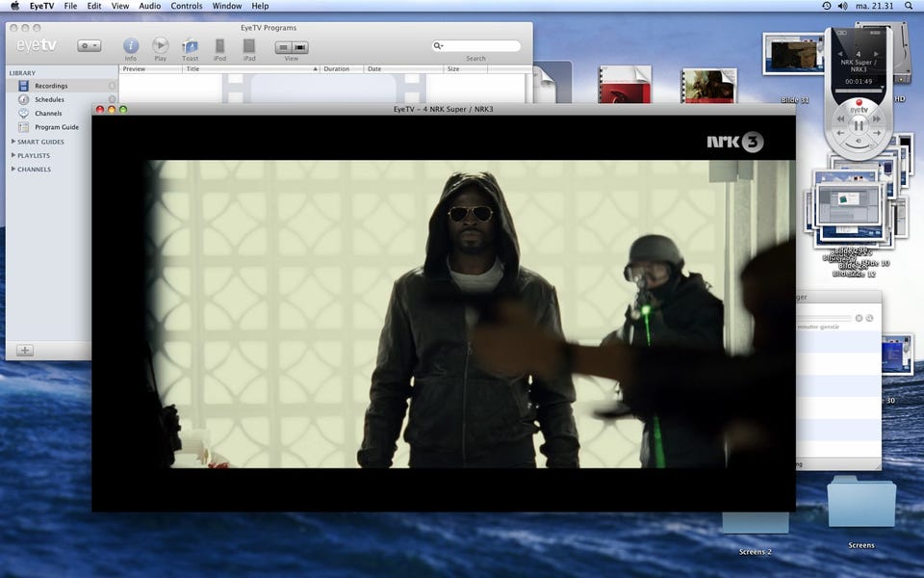924x578 pixels.
Task: Click the remote's playback progress bar
Action: 859,91
